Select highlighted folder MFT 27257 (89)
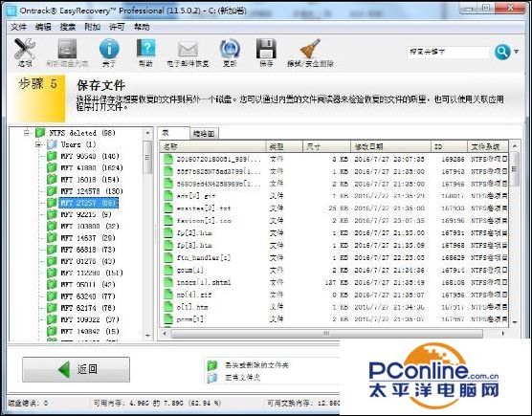This screenshot has height=416, width=532. [83, 203]
